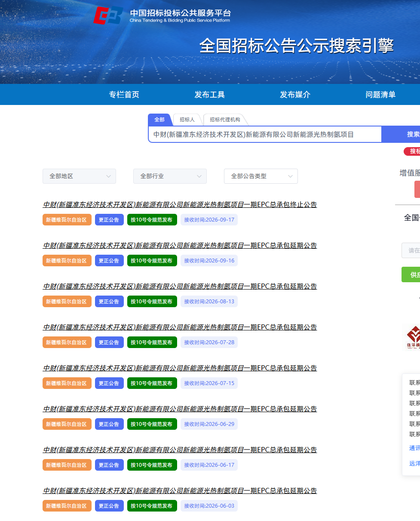Open the 延期公告 received 2026-09-16

(x=180, y=245)
